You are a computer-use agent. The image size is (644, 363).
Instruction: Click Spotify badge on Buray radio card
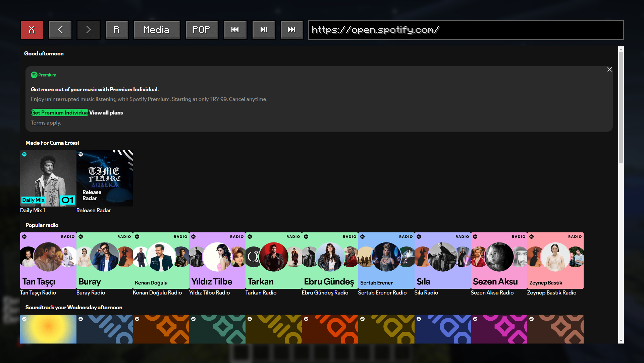[x=81, y=237]
